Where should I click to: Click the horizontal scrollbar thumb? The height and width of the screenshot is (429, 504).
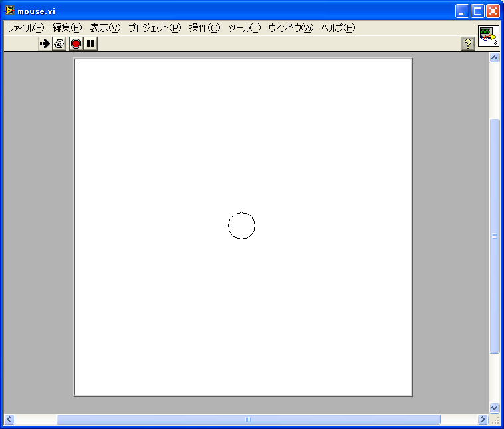[248, 419]
